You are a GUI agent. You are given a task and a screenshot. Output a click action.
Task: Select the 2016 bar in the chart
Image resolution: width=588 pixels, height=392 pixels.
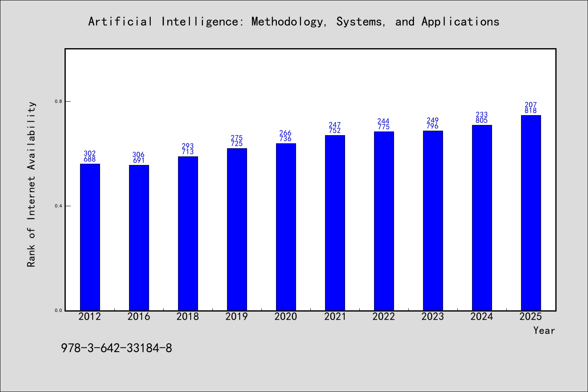[x=139, y=238]
